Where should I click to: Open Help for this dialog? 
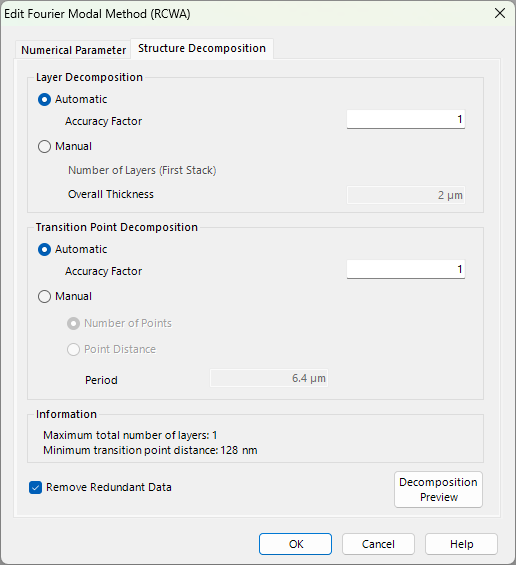pos(461,544)
